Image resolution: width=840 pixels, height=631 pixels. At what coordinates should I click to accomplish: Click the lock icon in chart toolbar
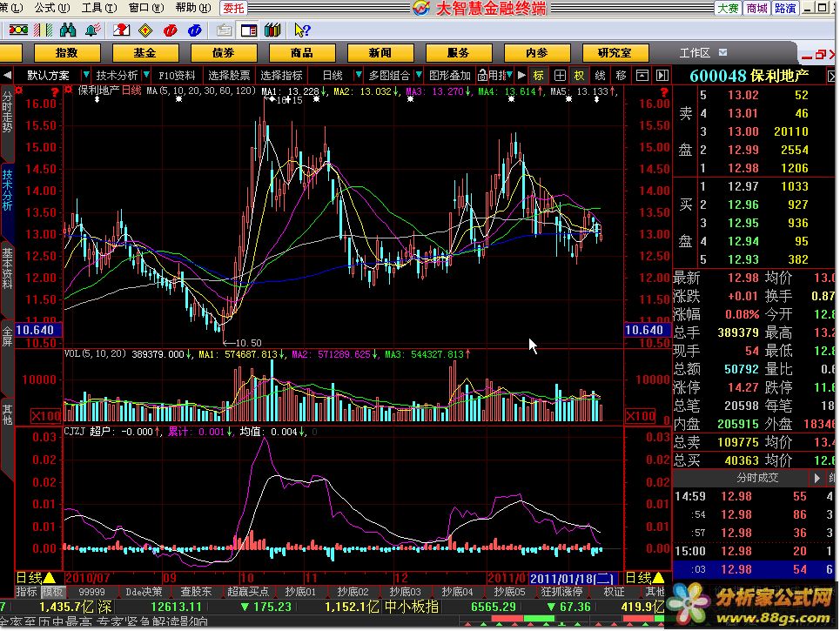click(x=482, y=75)
